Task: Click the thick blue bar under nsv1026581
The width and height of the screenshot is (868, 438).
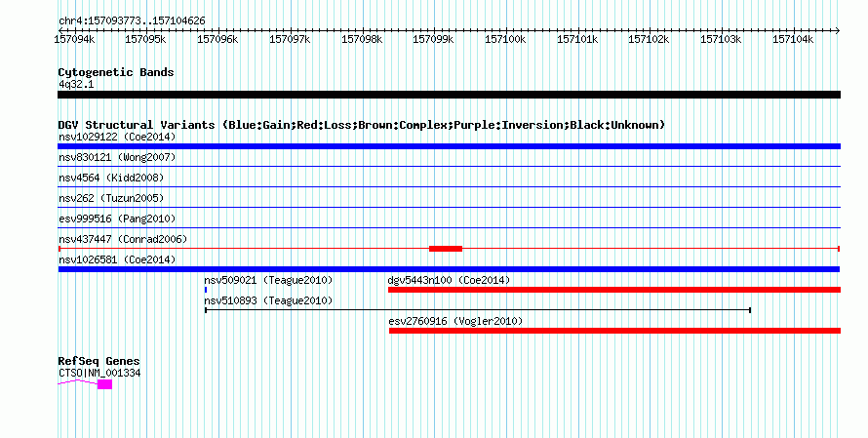Action: tap(449, 269)
